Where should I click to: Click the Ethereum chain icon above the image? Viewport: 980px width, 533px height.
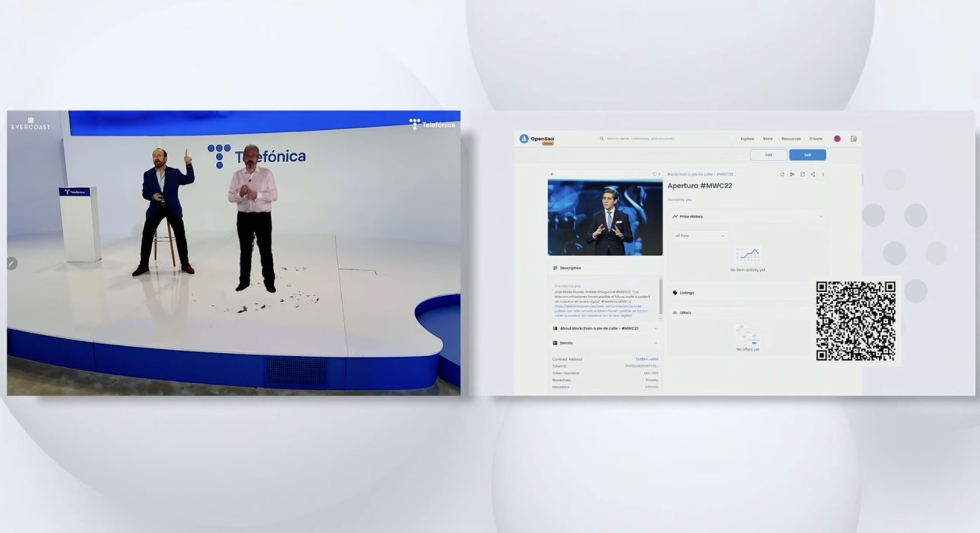pos(552,174)
